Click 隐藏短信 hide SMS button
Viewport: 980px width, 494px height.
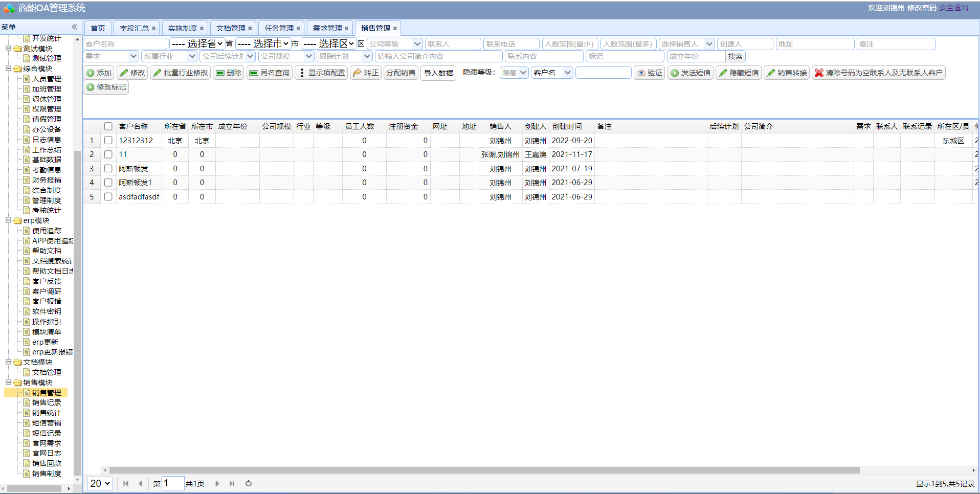[x=739, y=73]
